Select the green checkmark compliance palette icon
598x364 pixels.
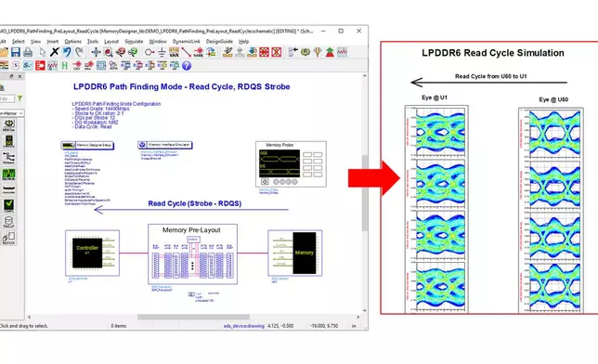(x=8, y=205)
